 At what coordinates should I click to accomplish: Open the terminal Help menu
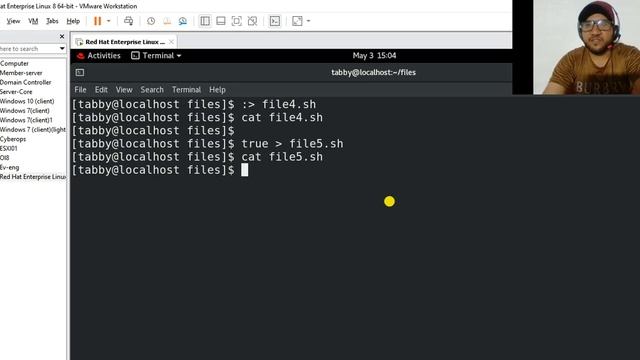[217, 89]
